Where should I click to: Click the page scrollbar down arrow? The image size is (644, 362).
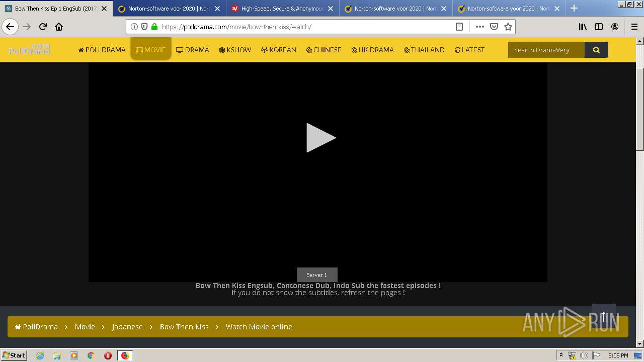point(640,343)
